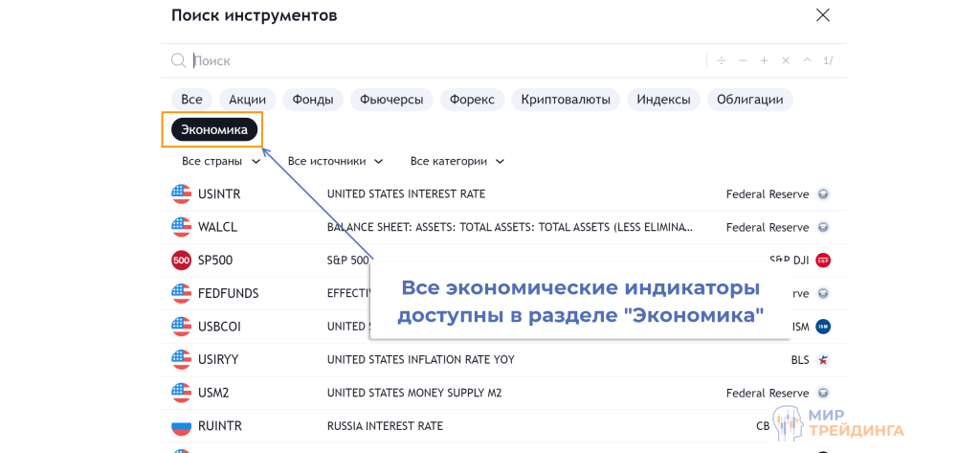Click the multiply operator icon in search bar
The height and width of the screenshot is (453, 980).
786,60
